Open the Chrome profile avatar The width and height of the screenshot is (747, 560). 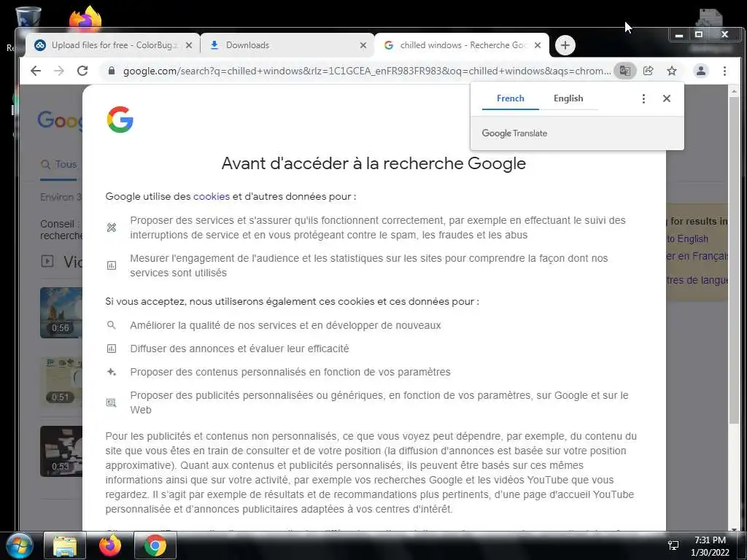point(701,71)
